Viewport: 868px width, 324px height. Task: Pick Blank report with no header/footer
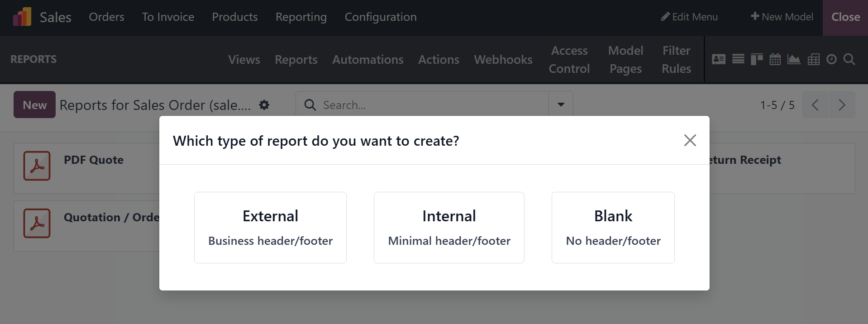click(613, 228)
